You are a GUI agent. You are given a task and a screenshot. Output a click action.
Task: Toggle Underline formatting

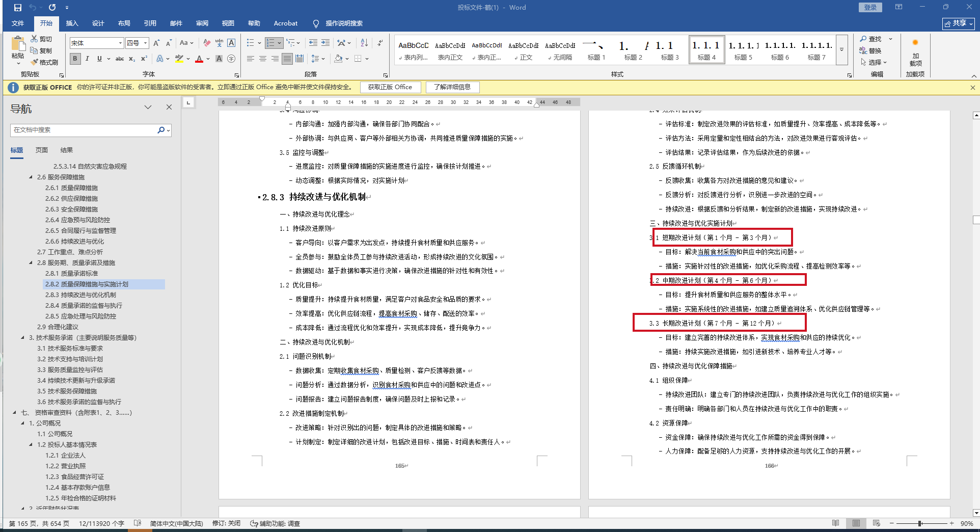(x=99, y=59)
